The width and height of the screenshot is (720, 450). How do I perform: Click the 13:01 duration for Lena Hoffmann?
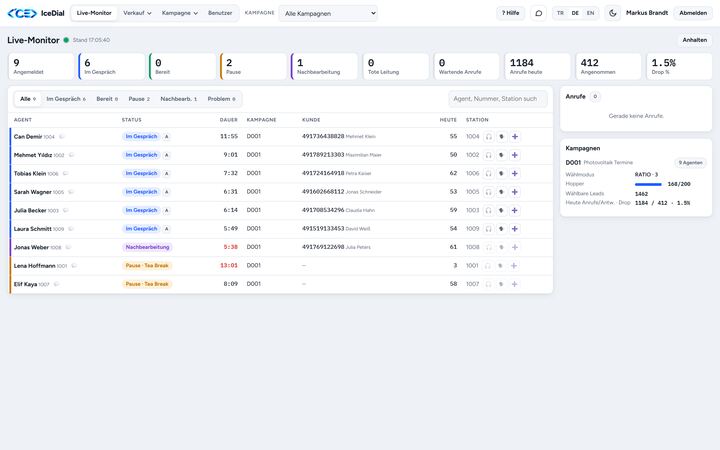pyautogui.click(x=229, y=265)
